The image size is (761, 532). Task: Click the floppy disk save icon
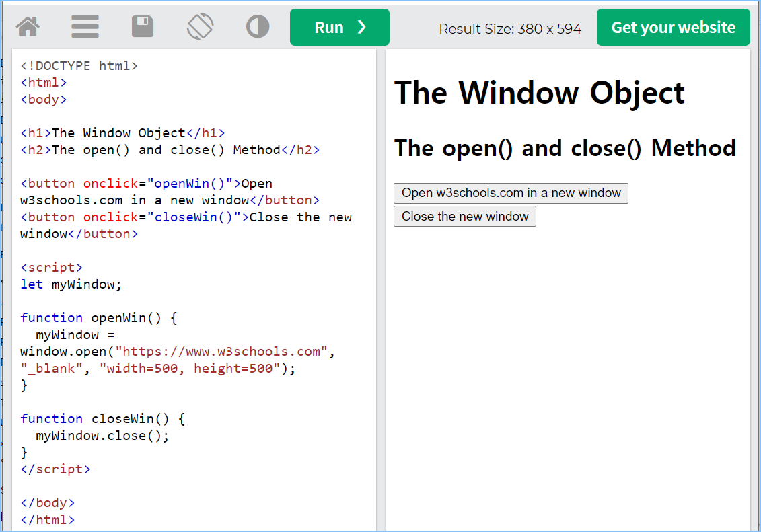pyautogui.click(x=143, y=27)
